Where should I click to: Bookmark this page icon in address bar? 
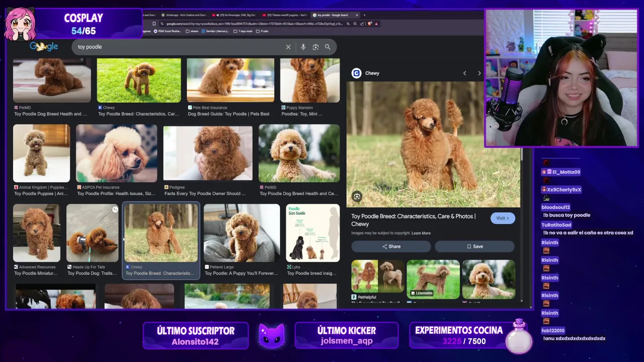[154, 24]
